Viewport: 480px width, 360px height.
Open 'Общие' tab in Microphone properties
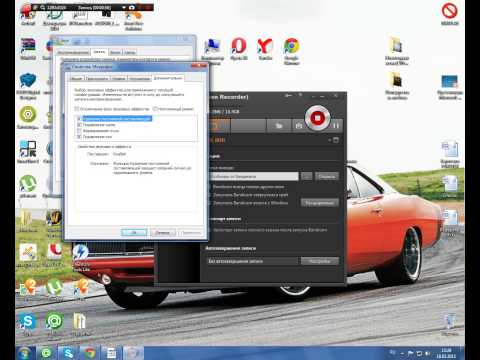pos(77,79)
